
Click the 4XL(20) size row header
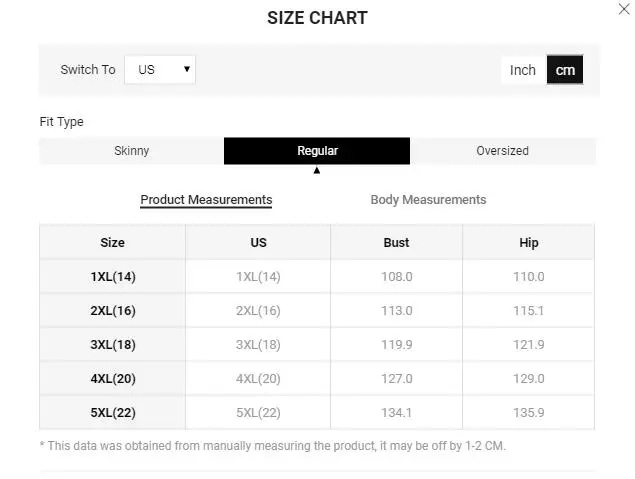pos(112,379)
